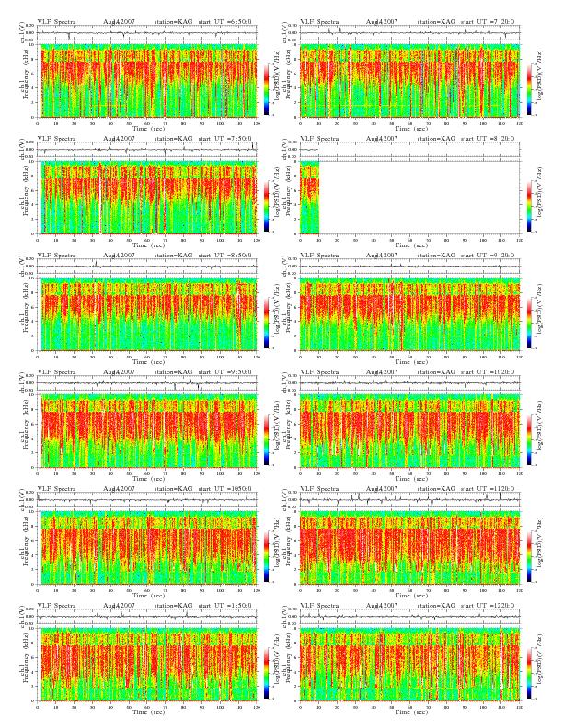Click the 'start UT =9:20:0' title text
This screenshot has height=728, width=563.
488,255
